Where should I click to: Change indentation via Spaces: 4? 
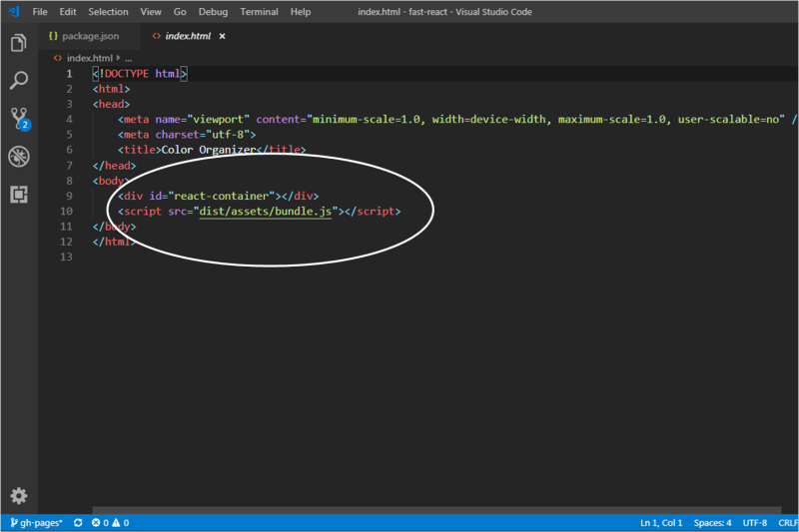(712, 523)
